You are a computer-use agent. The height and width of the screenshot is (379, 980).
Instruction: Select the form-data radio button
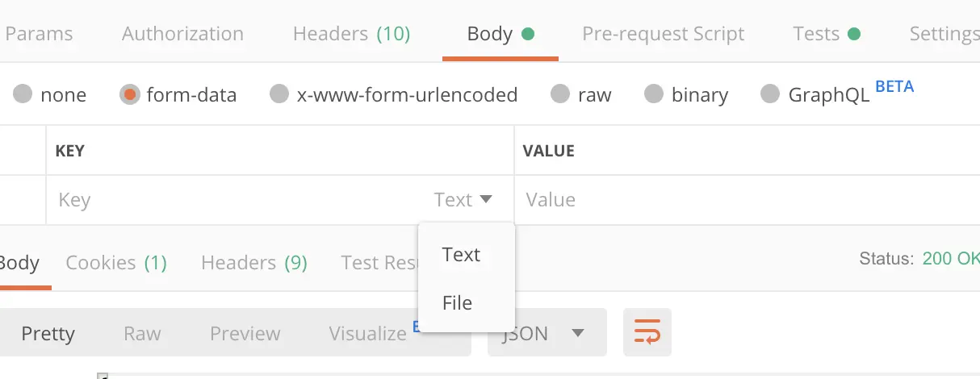[x=129, y=94]
